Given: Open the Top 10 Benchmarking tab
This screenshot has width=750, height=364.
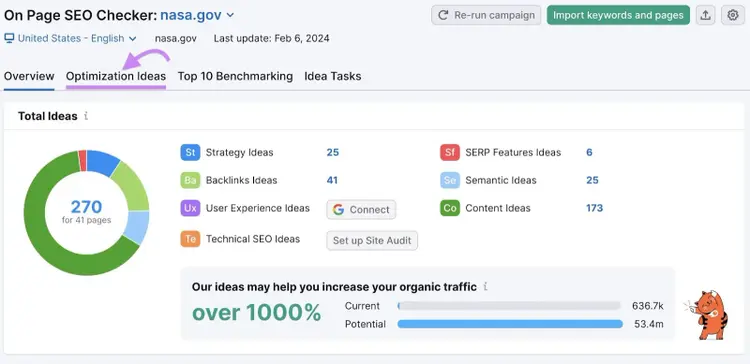Looking at the screenshot, I should [235, 77].
